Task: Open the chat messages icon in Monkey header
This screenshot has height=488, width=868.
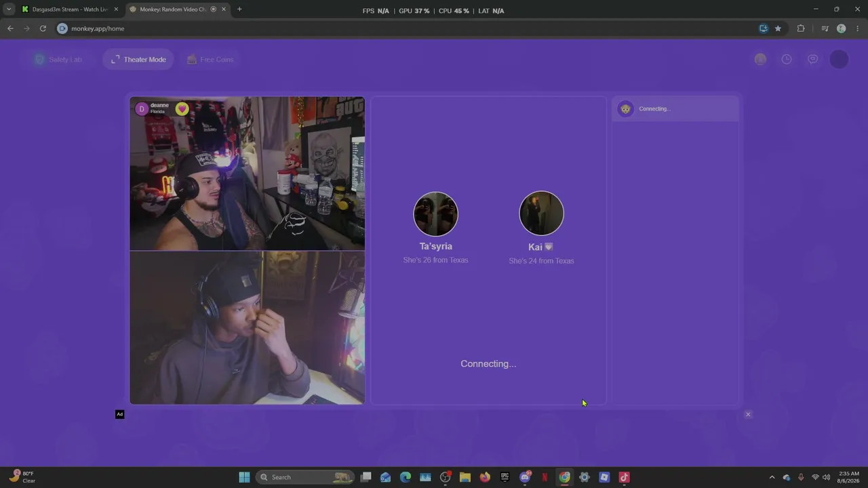Action: (x=812, y=59)
